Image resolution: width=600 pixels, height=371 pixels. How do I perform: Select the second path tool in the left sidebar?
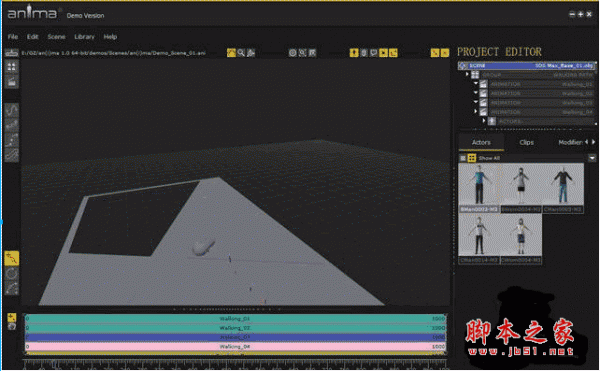pos(11,125)
